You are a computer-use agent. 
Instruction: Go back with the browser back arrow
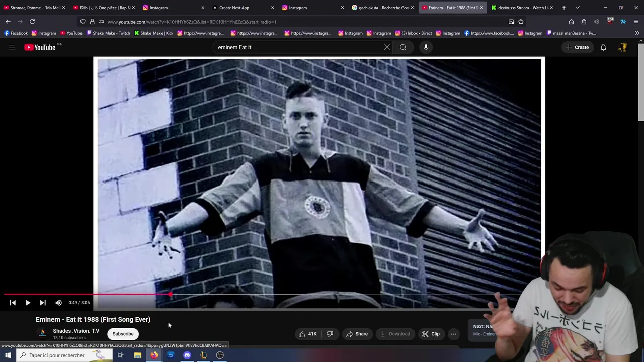pyautogui.click(x=8, y=22)
